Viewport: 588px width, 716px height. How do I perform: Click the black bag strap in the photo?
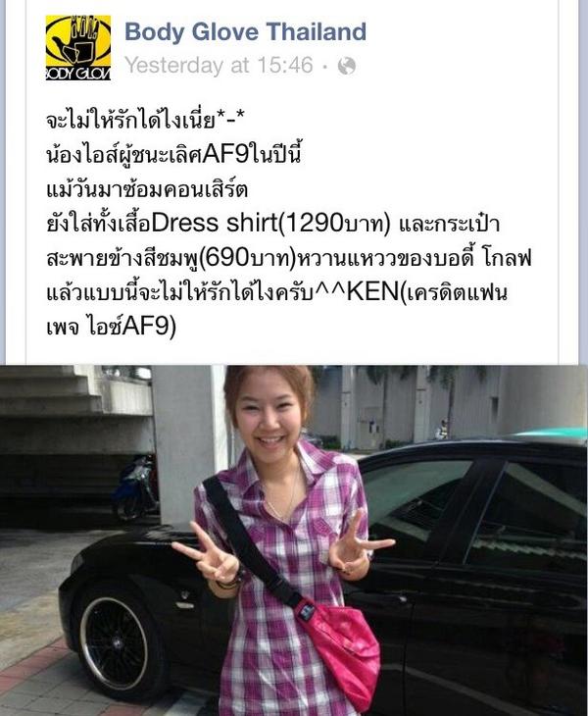(x=251, y=543)
